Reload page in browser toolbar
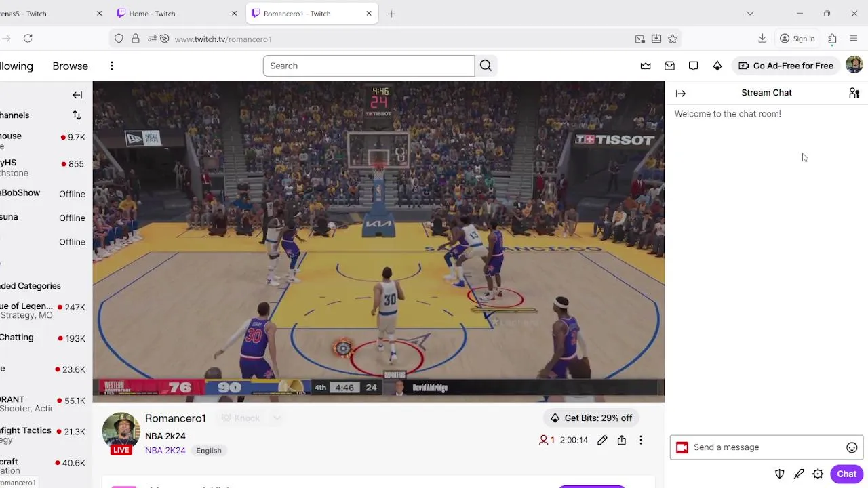Viewport: 868px width, 488px height. click(x=28, y=39)
